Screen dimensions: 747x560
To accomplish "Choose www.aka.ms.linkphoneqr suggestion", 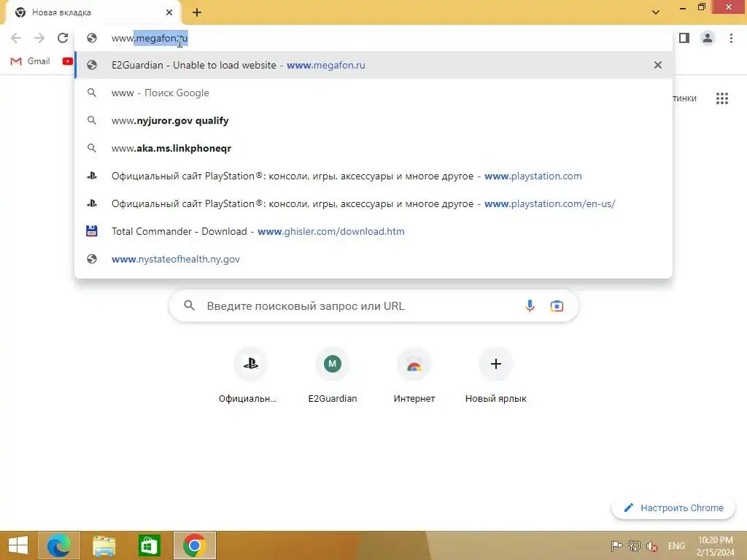I will [373, 148].
